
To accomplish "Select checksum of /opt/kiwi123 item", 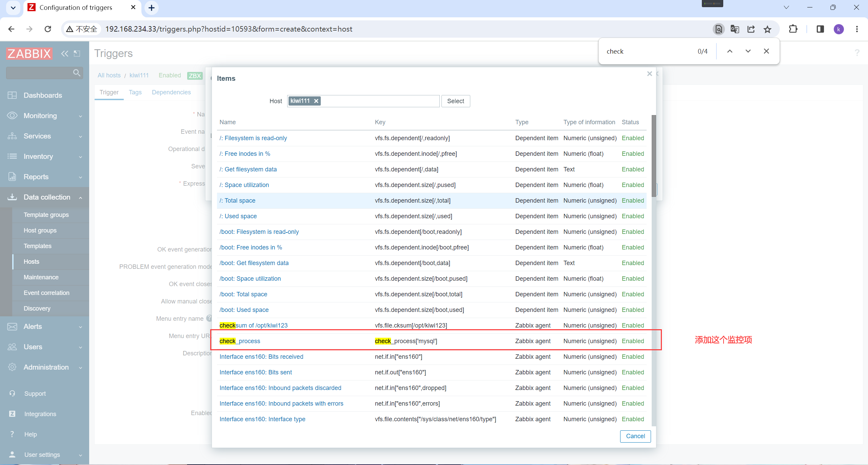I will (253, 325).
